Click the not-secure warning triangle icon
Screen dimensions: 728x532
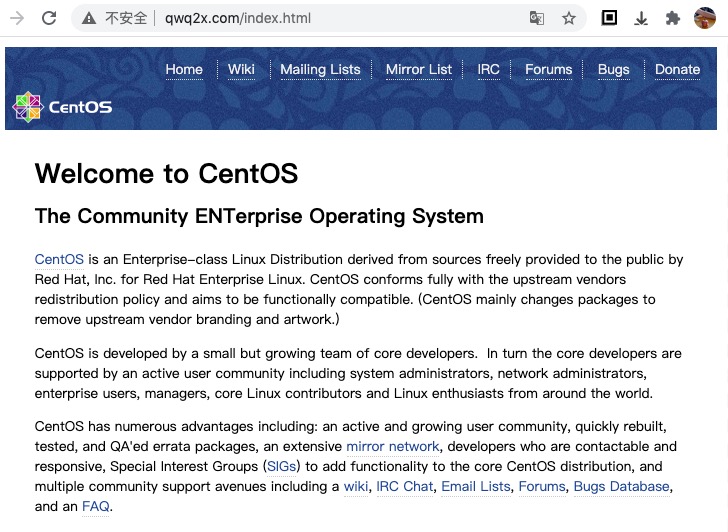89,19
